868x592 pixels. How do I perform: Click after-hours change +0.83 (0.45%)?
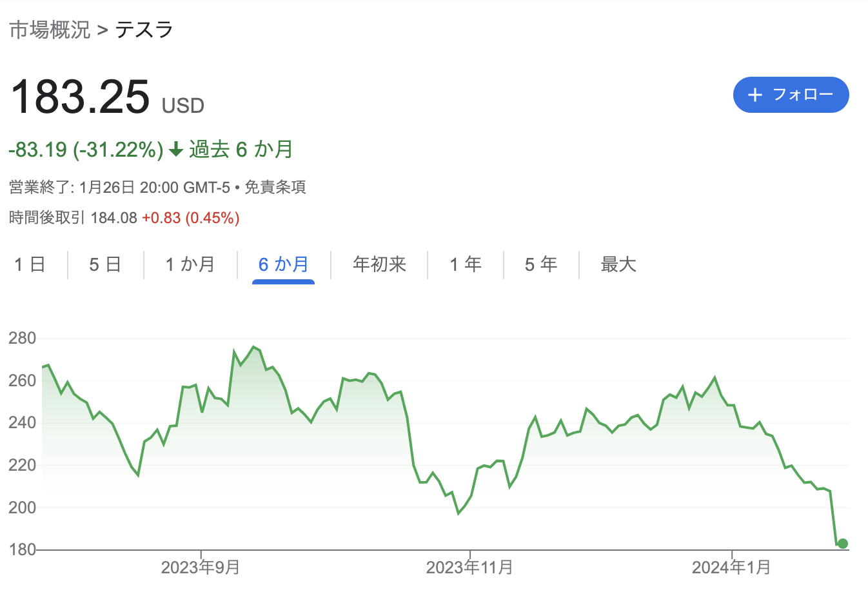(191, 218)
